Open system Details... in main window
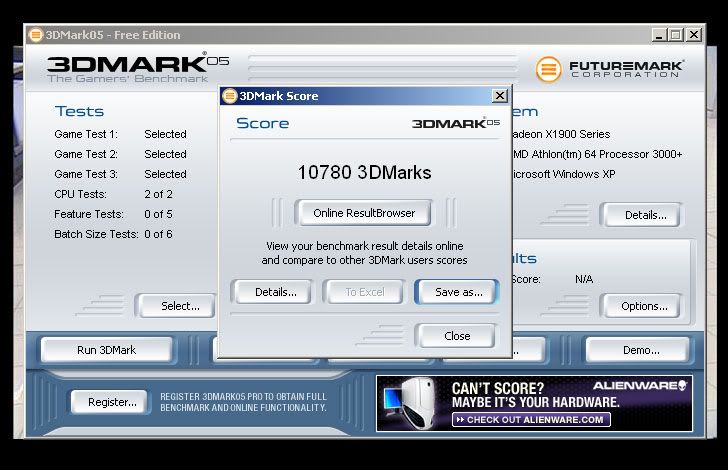Screen dimensions: 728x470 644,215
